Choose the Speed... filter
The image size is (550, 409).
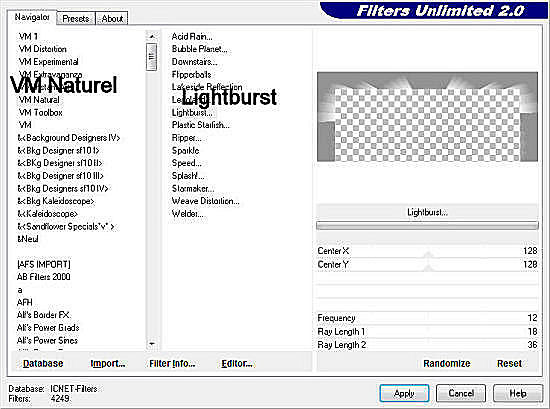pos(187,163)
